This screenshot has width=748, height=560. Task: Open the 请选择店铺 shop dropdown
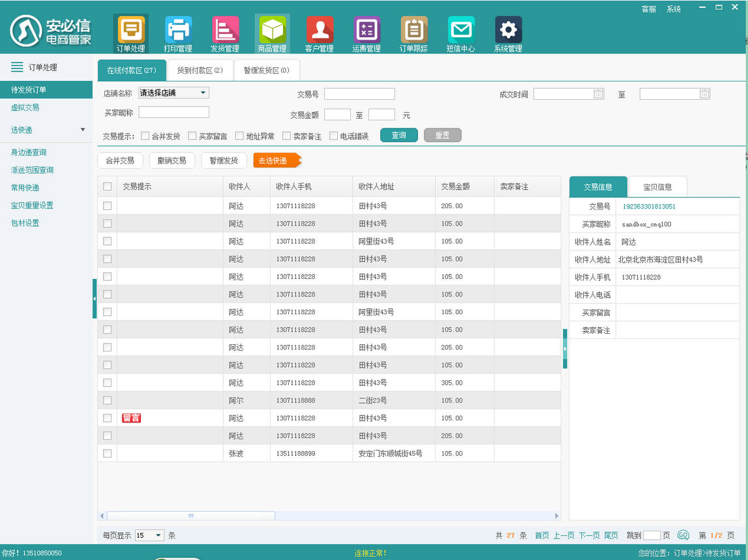pyautogui.click(x=173, y=93)
